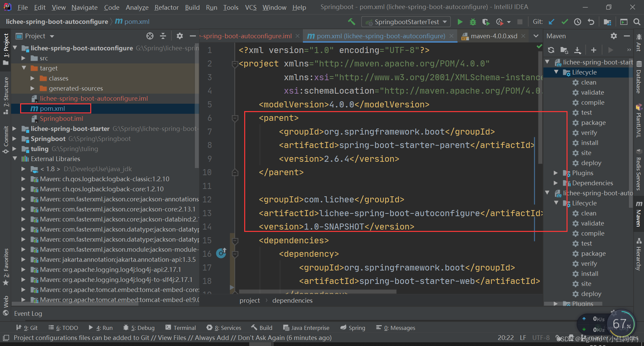
Task: Run with coverage shield icon
Action: [486, 22]
